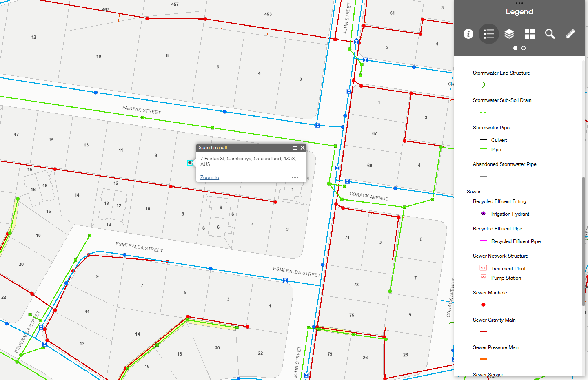Expand panel via top three-dot handle
588x380 pixels.
pyautogui.click(x=519, y=3)
